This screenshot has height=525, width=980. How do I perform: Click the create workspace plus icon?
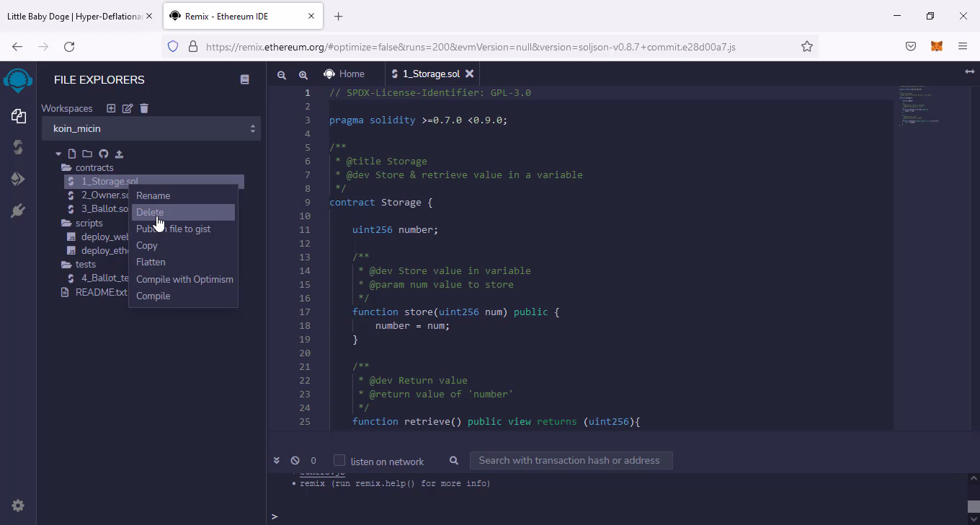tap(111, 108)
